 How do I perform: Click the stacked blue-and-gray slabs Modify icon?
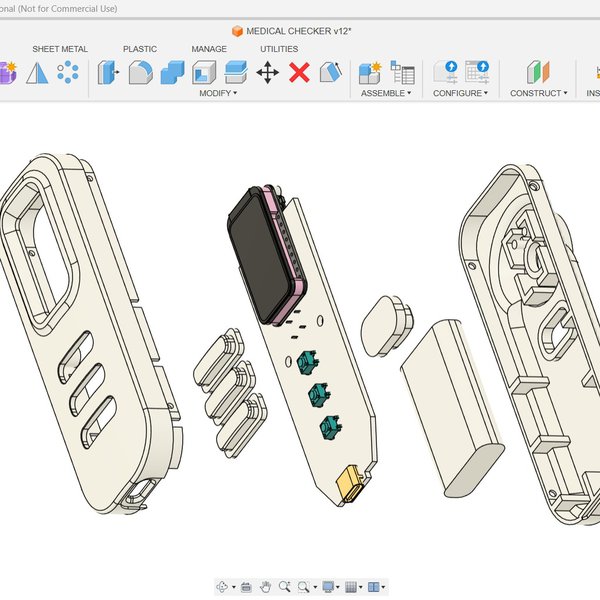click(x=236, y=72)
